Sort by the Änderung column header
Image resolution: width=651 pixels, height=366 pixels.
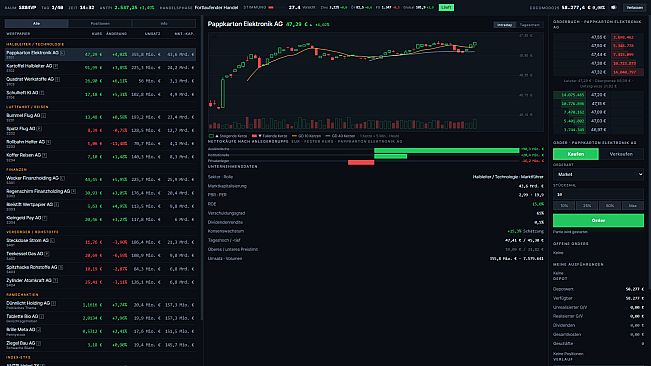pyautogui.click(x=116, y=34)
